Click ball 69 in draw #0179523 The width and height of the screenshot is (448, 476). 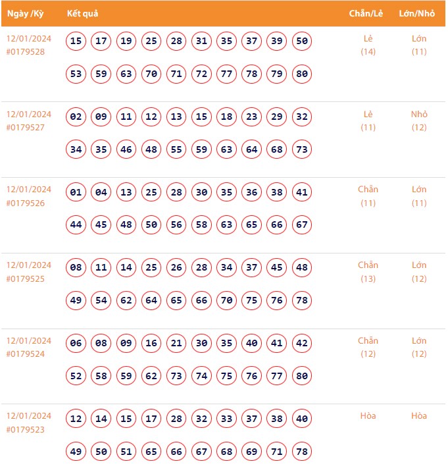click(x=252, y=452)
